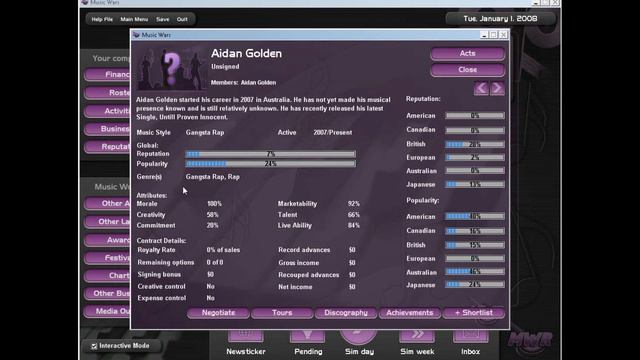Click the global Reputation 7% bar
This screenshot has width=640, height=360.
[270, 154]
